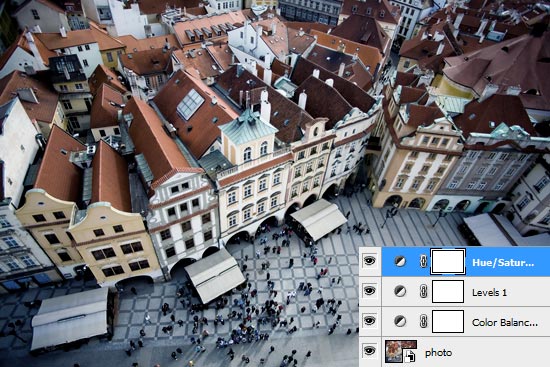Hide the Levels 1 adjustment layer
This screenshot has width=550, height=367.
click(370, 291)
